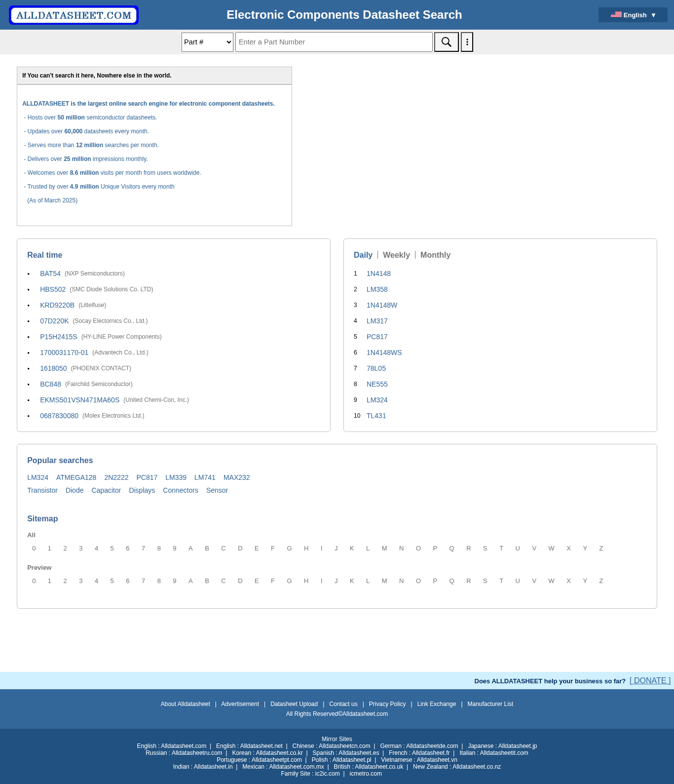Open the Link Exchange footer link
This screenshot has height=784, width=674.
pos(437,704)
